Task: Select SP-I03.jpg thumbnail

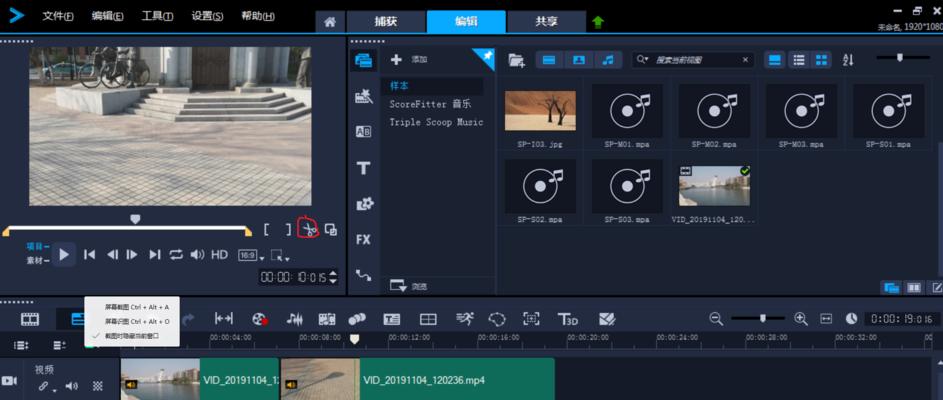Action: coord(540,111)
